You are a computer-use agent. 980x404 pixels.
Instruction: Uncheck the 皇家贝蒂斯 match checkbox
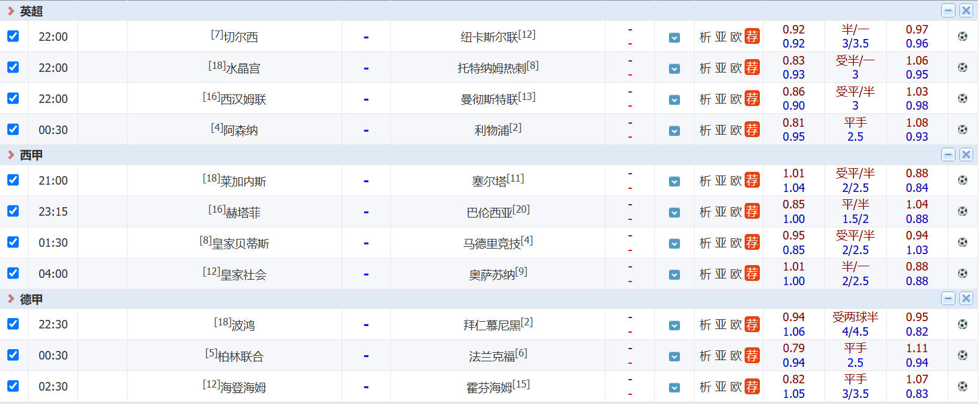click(x=13, y=242)
